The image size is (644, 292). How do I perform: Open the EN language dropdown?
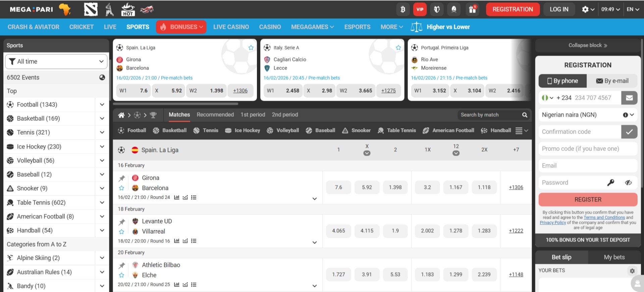pyautogui.click(x=633, y=9)
